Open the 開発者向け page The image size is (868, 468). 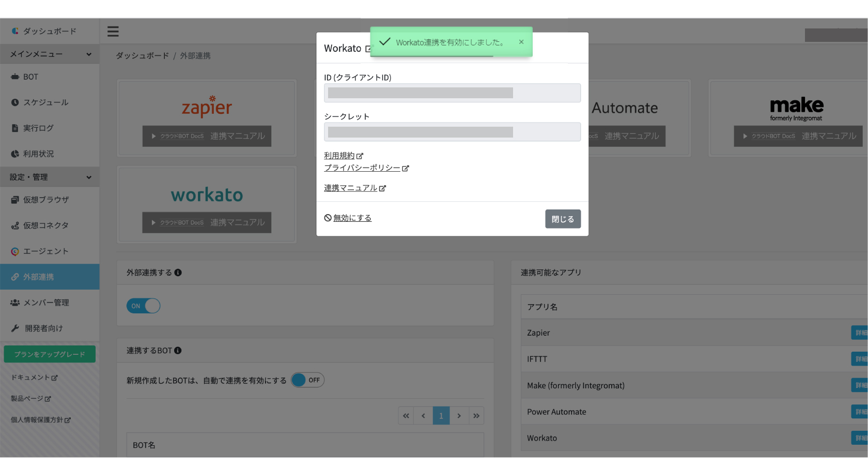pos(50,328)
